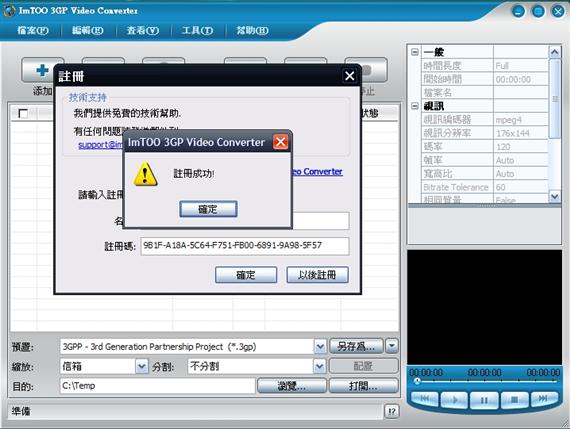Screen dimensions: 570x429
Task: Open the 查看(V) menu
Action: pos(143,31)
